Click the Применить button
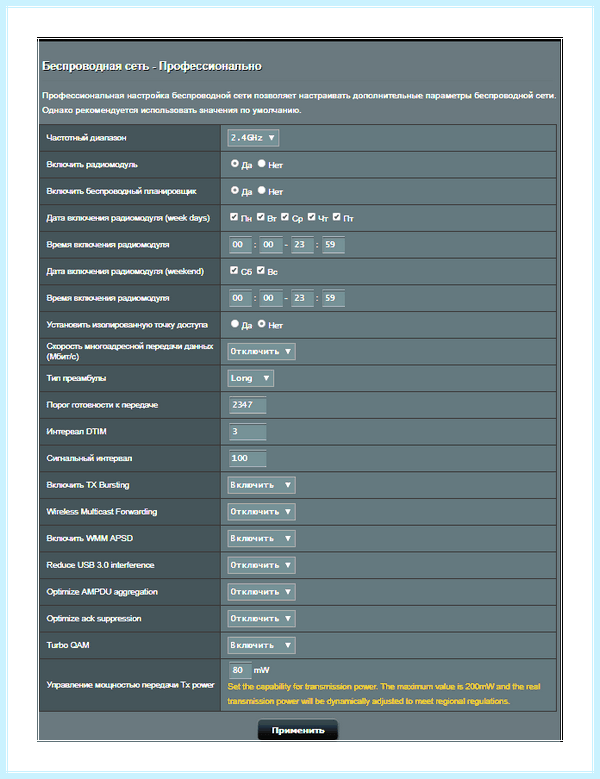The height and width of the screenshot is (779, 600). point(298,730)
